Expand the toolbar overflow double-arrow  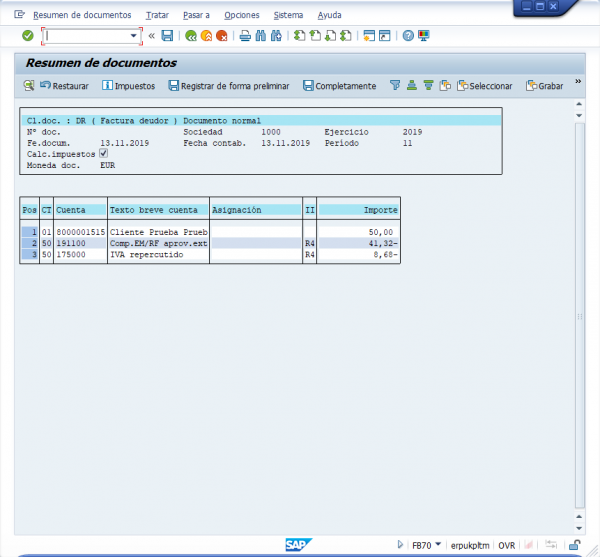(578, 81)
